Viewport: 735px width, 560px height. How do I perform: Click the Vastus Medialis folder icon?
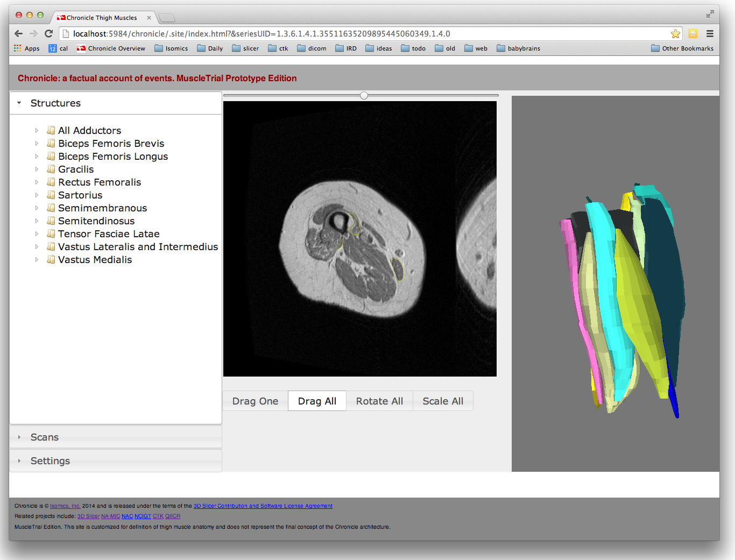pos(51,260)
